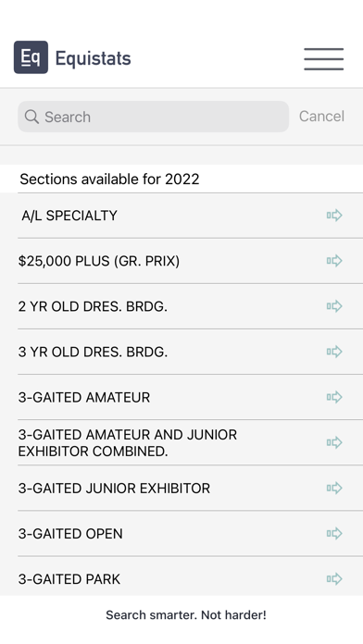
Task: Tap arrow icon for 3 YR OLD DRES. BRDG.
Action: pyautogui.click(x=334, y=352)
